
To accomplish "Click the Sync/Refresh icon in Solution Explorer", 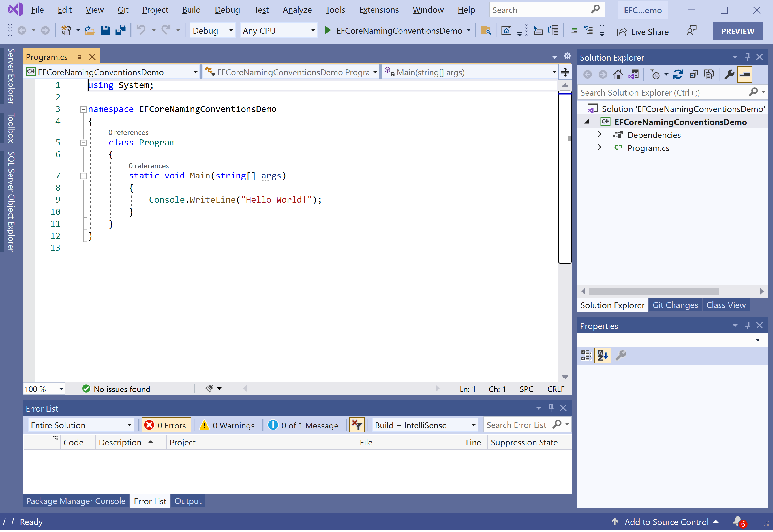I will tap(678, 74).
